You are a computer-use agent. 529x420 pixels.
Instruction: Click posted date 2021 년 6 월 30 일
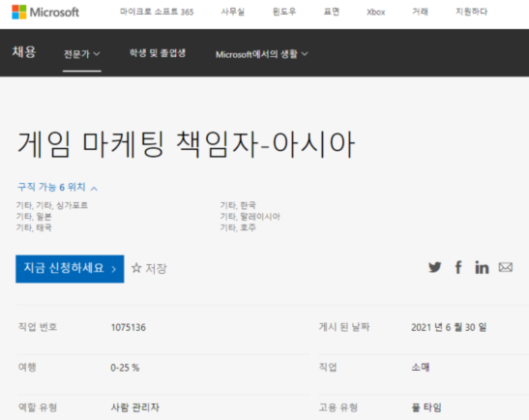[449, 327]
